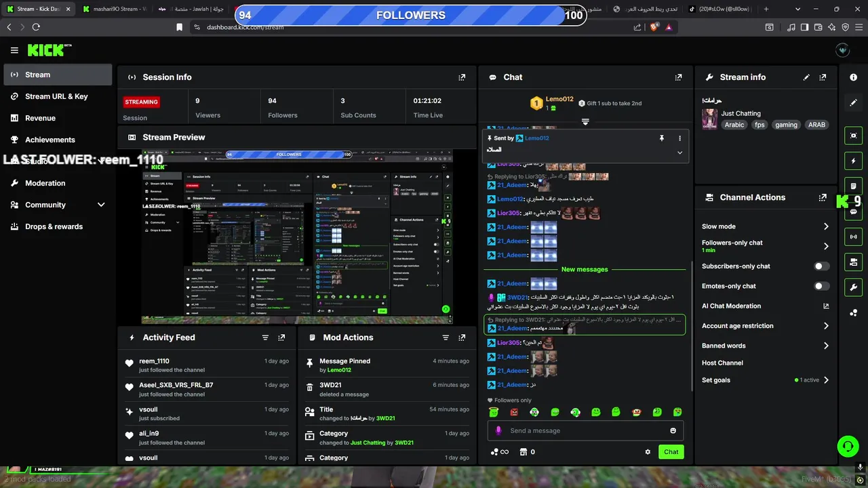The height and width of the screenshot is (488, 868).
Task: Open Achievements in sidebar
Action: [58, 140]
